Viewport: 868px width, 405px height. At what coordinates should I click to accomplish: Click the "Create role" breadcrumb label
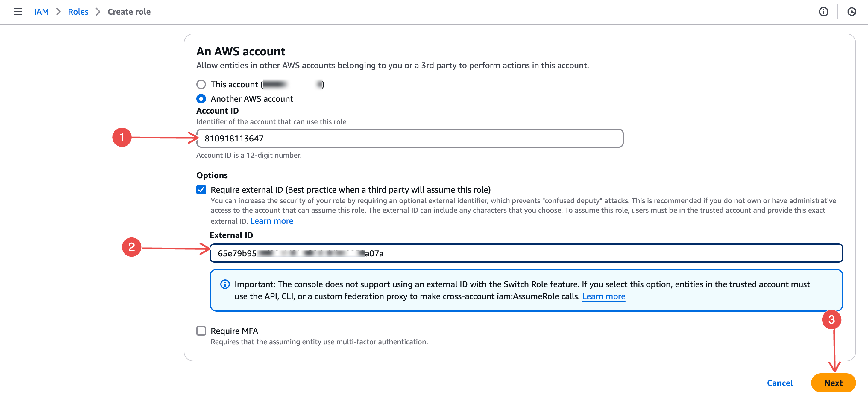tap(129, 11)
